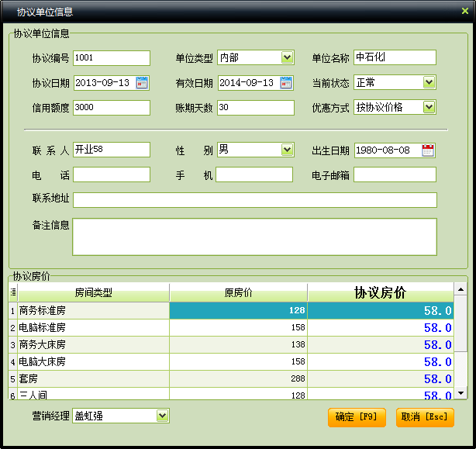Click the 联系地址 input field
The image size is (476, 449).
[x=255, y=200]
